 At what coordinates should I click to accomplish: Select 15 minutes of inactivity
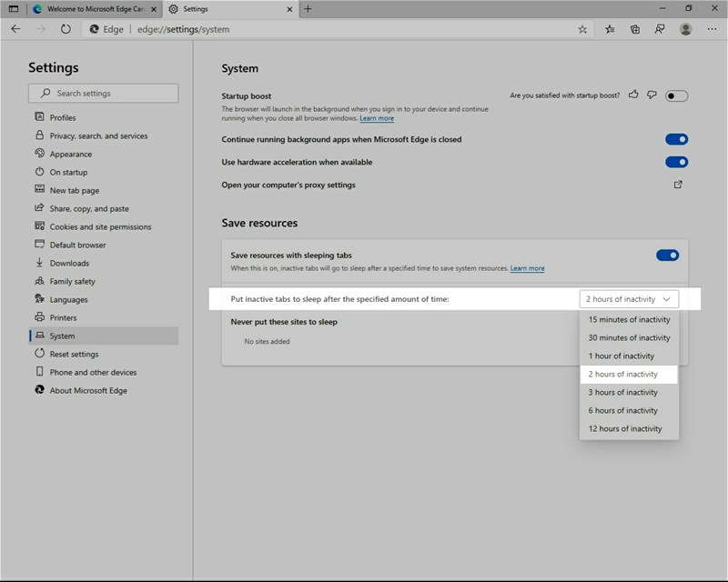pos(629,319)
